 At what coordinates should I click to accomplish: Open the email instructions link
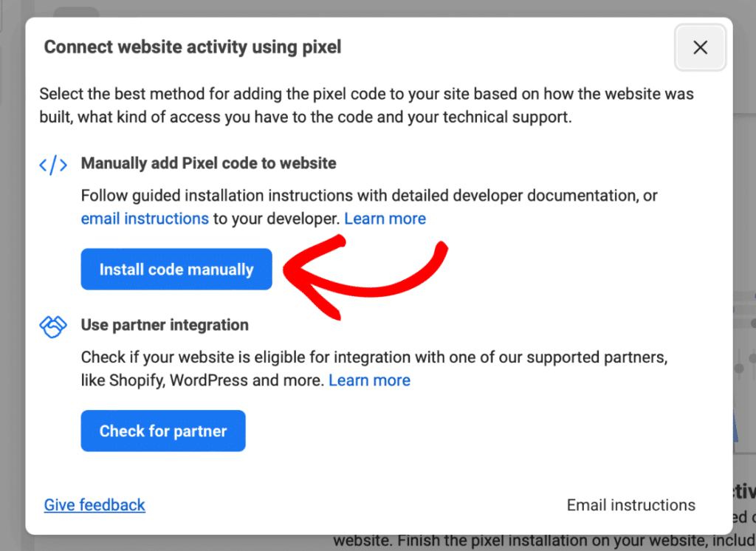click(x=144, y=218)
